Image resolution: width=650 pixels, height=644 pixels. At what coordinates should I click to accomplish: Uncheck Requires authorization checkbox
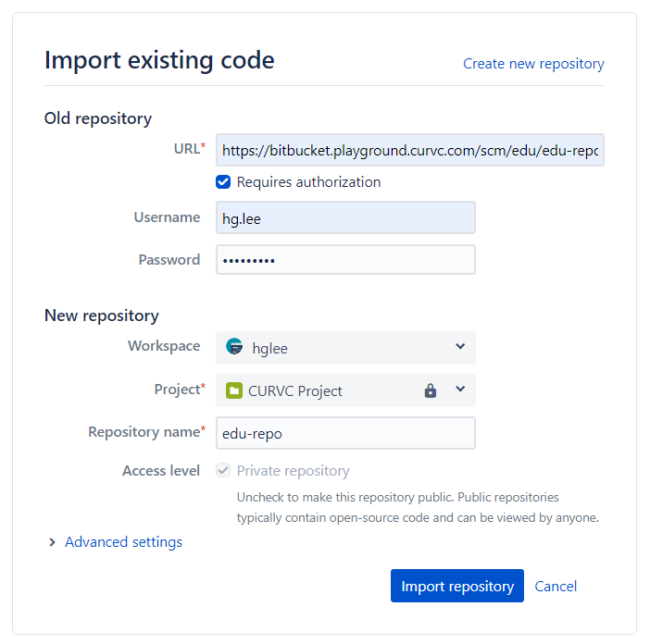click(223, 181)
